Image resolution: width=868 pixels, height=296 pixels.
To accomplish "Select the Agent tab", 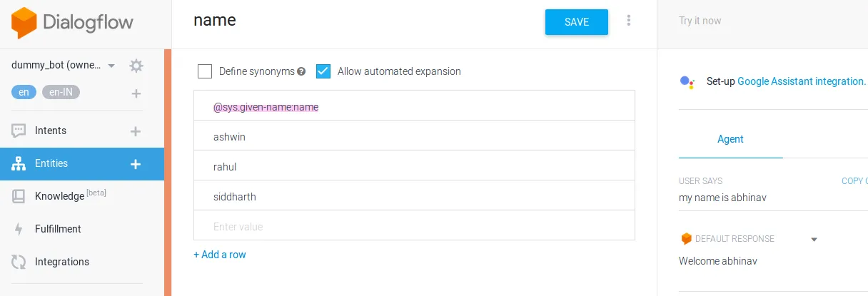I will [730, 139].
